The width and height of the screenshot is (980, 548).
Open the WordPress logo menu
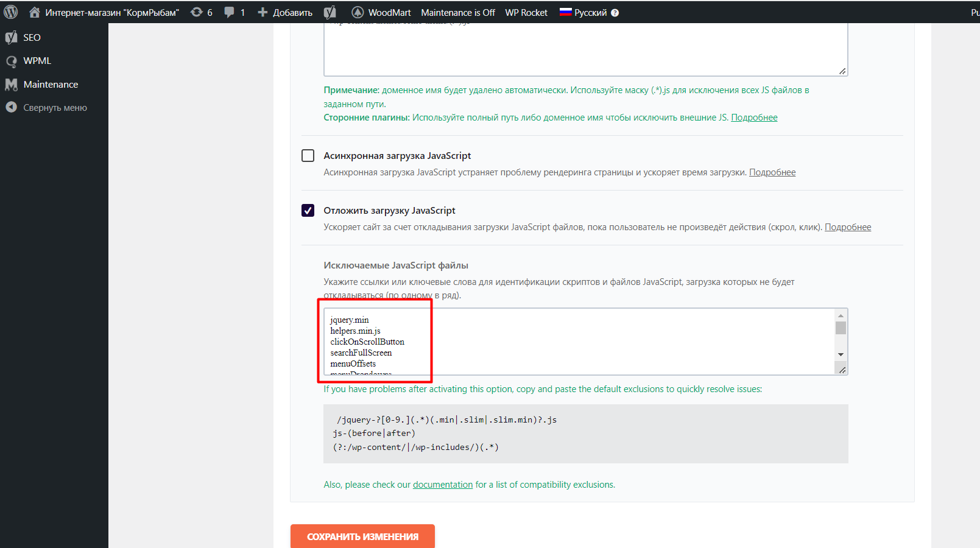pyautogui.click(x=11, y=12)
